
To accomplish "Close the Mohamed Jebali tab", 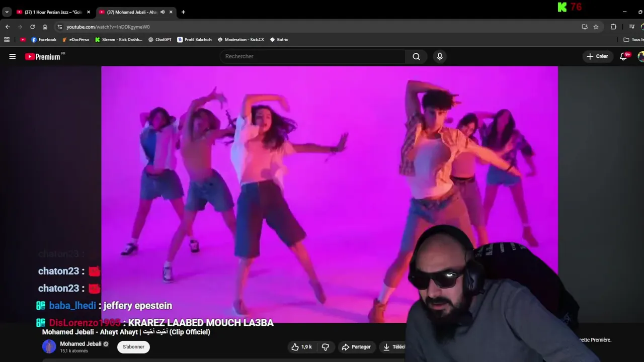I will (x=171, y=12).
